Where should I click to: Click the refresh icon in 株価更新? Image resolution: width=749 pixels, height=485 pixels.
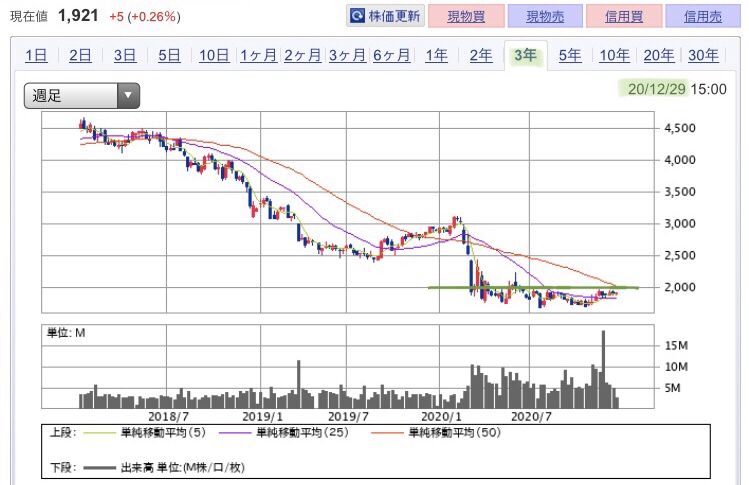(357, 16)
